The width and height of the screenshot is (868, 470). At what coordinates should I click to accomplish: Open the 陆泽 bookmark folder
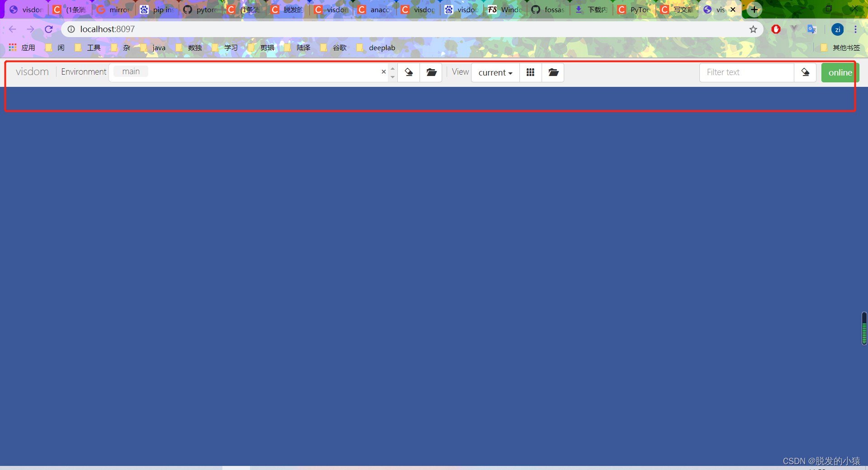297,47
